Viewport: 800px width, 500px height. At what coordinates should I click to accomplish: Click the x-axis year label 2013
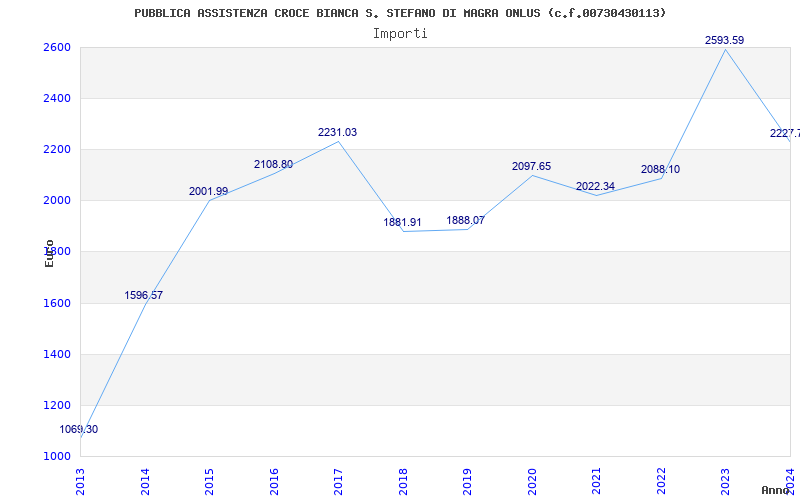point(80,481)
